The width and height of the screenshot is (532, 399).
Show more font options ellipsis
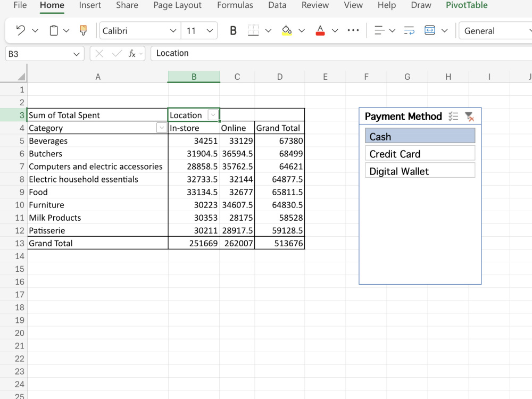(353, 30)
